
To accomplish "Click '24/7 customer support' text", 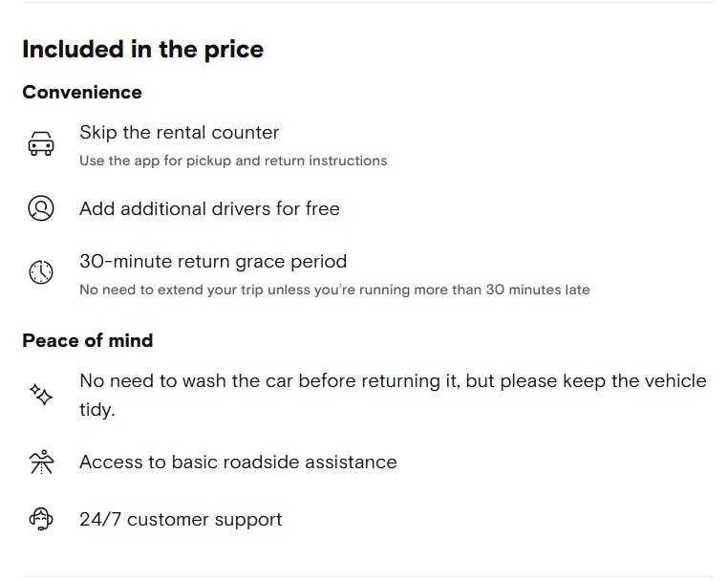I will click(181, 520).
